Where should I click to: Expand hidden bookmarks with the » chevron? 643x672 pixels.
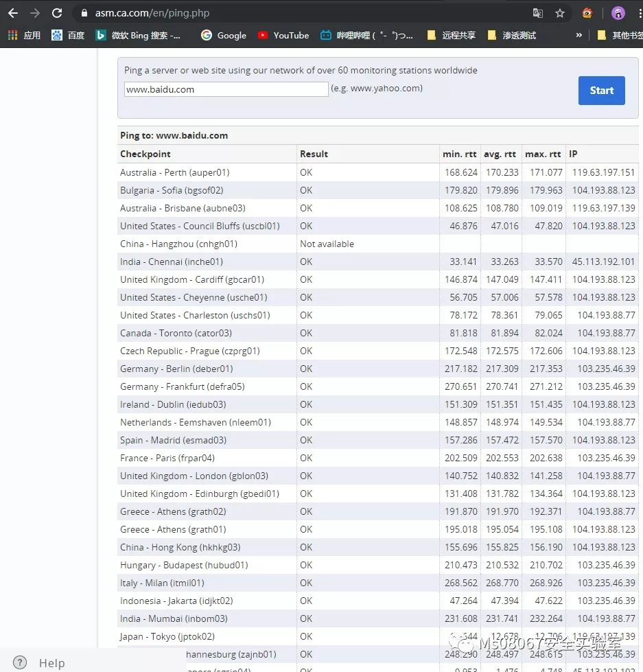click(x=578, y=35)
